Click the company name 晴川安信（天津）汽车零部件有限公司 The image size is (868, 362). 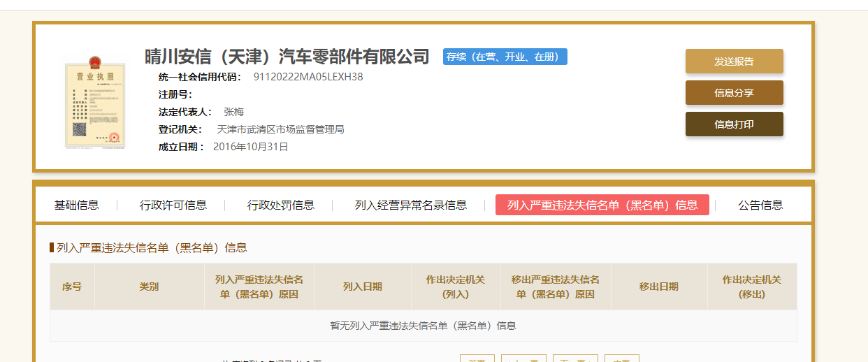point(287,56)
